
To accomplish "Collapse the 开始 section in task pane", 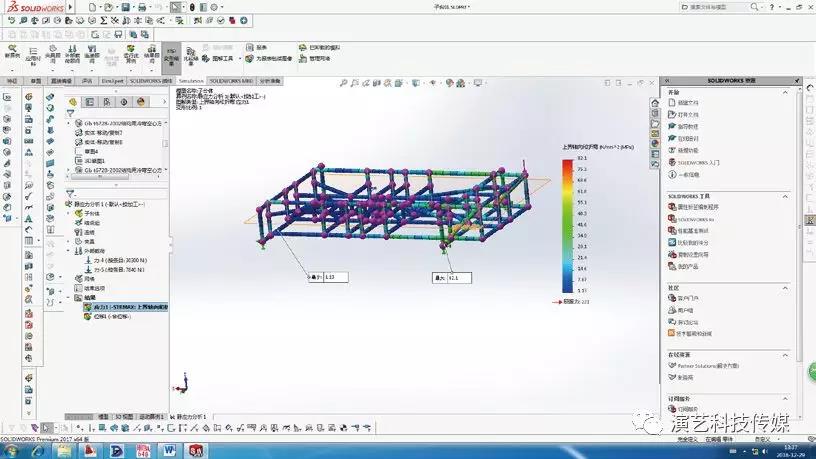I will 785,92.
